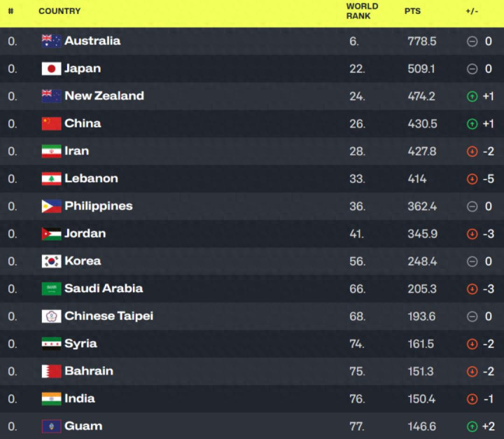Click the Japan flag icon

[x=51, y=69]
